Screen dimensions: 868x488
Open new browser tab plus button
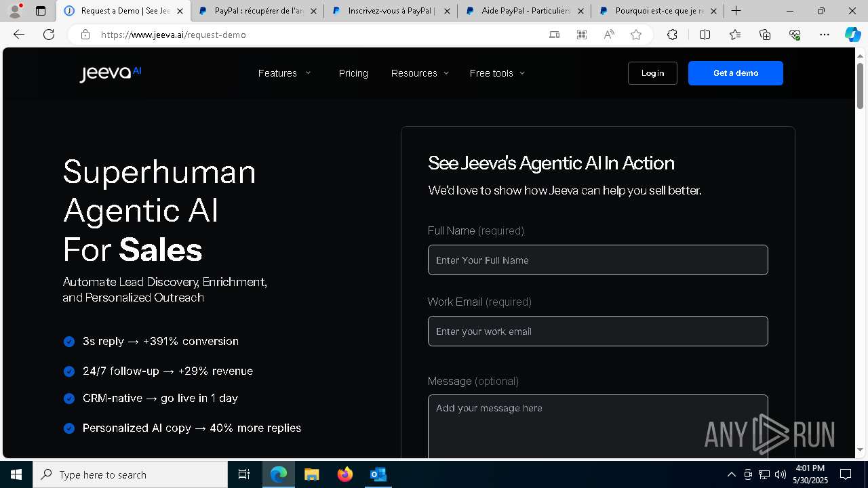736,11
